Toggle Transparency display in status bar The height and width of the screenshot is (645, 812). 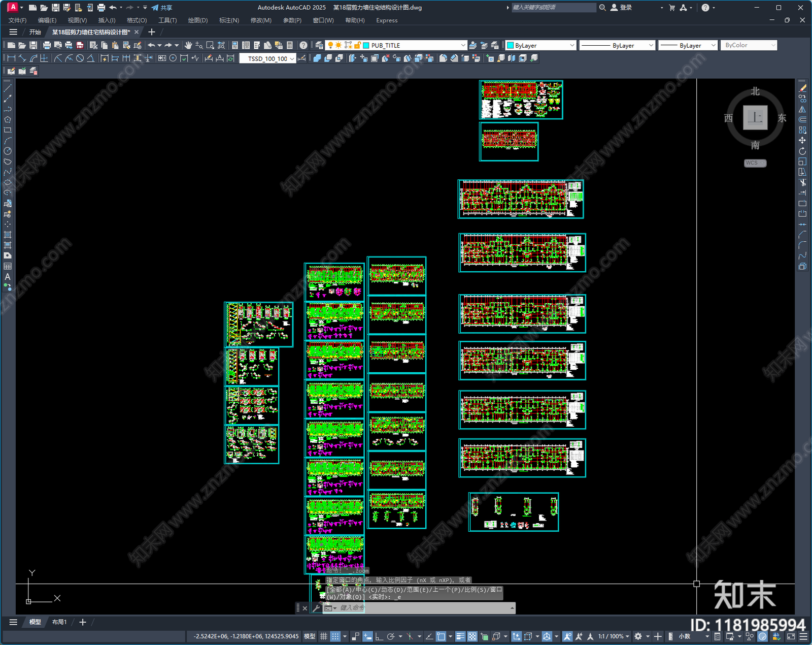pyautogui.click(x=472, y=636)
